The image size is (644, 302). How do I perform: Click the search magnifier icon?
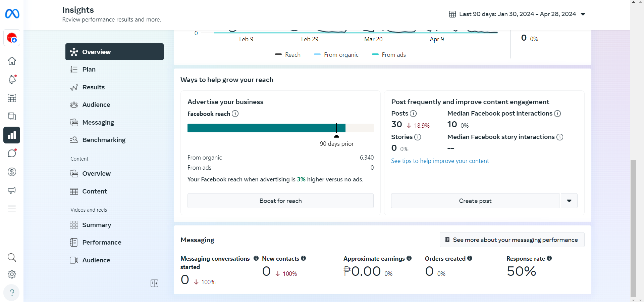(12, 258)
